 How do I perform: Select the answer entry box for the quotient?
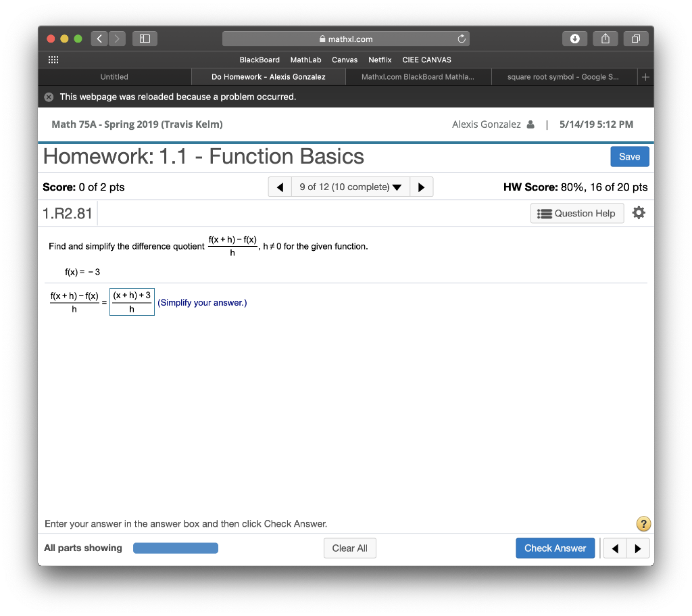[x=132, y=301]
